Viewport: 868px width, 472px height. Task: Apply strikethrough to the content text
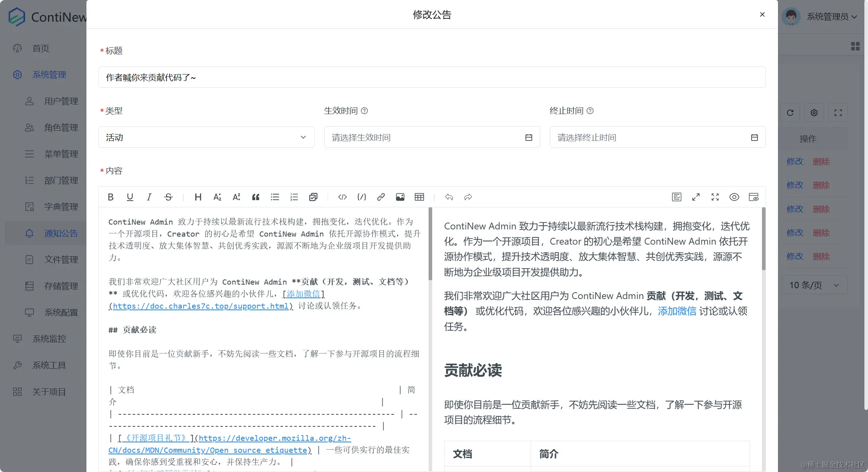168,197
